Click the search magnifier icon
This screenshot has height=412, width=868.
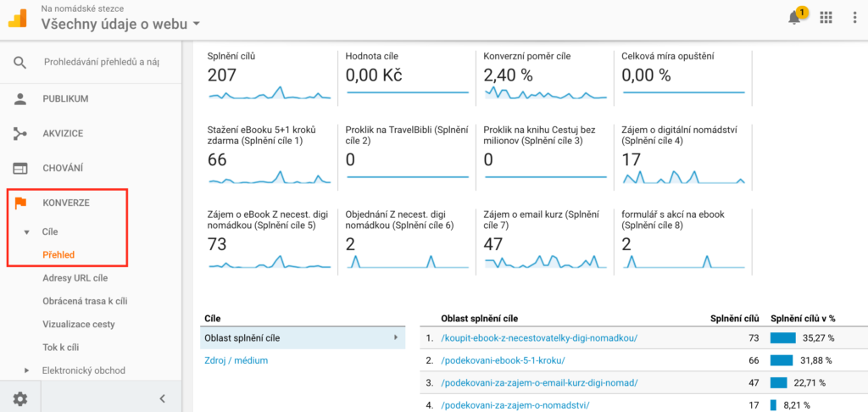click(20, 62)
